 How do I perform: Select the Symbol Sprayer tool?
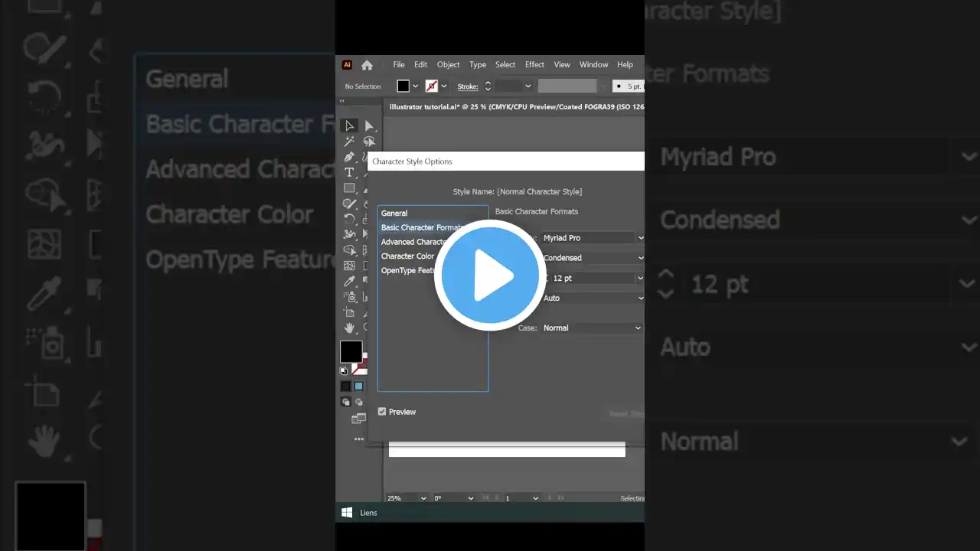click(349, 296)
